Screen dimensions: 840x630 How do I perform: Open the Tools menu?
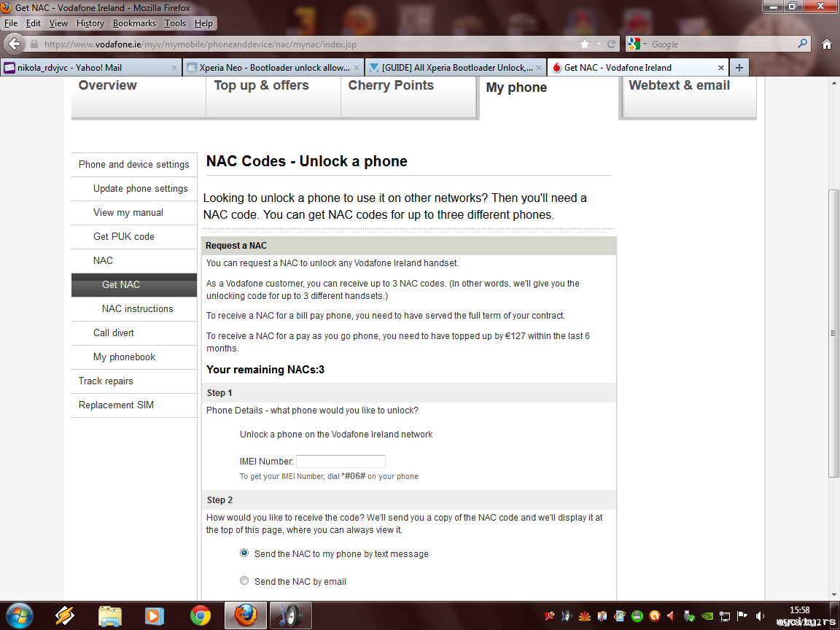click(x=175, y=23)
